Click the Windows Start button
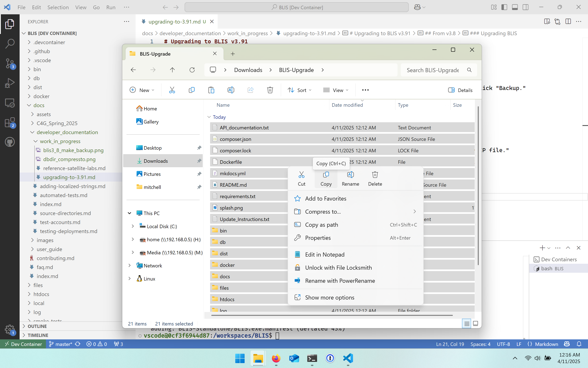588x368 pixels. coord(240,358)
